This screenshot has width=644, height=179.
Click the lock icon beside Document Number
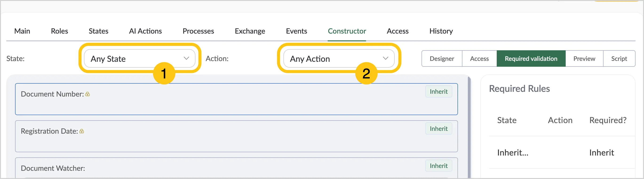(x=87, y=94)
